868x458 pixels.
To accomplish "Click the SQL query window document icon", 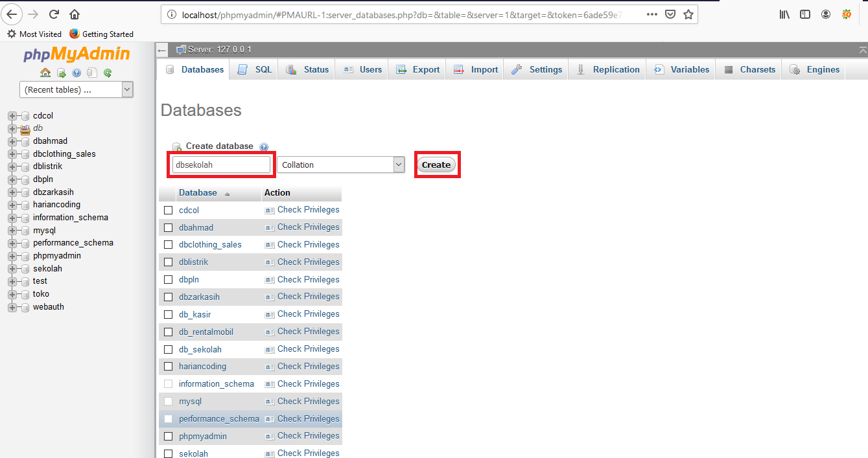I will point(92,73).
